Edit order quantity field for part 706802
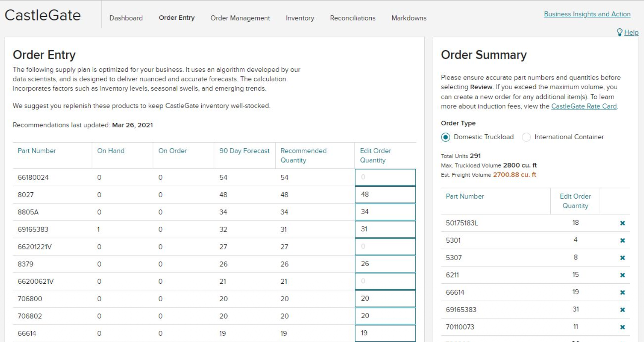Viewport: 644px width, 342px height. 385,316
